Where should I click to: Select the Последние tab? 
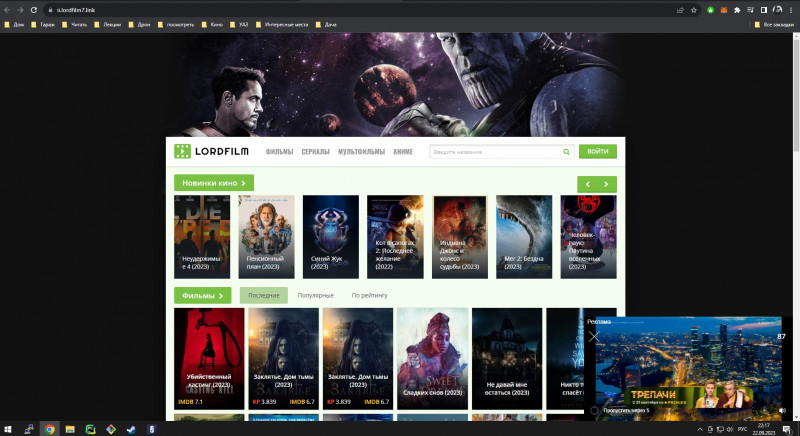pyautogui.click(x=264, y=295)
